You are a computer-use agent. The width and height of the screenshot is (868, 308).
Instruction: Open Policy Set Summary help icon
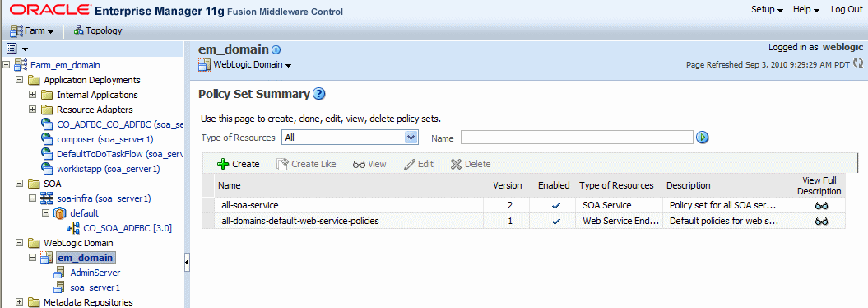click(318, 94)
